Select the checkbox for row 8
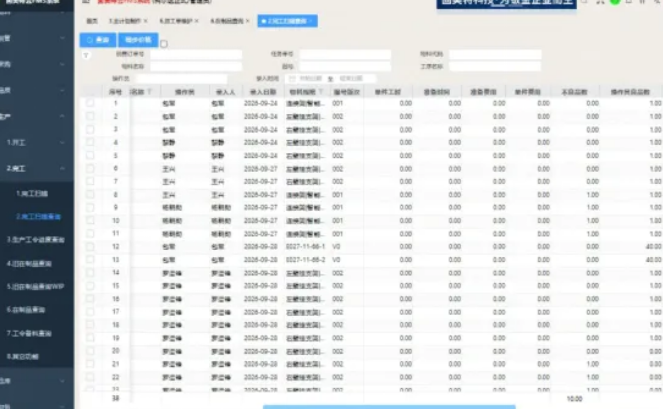The image size is (663, 409). pos(90,195)
